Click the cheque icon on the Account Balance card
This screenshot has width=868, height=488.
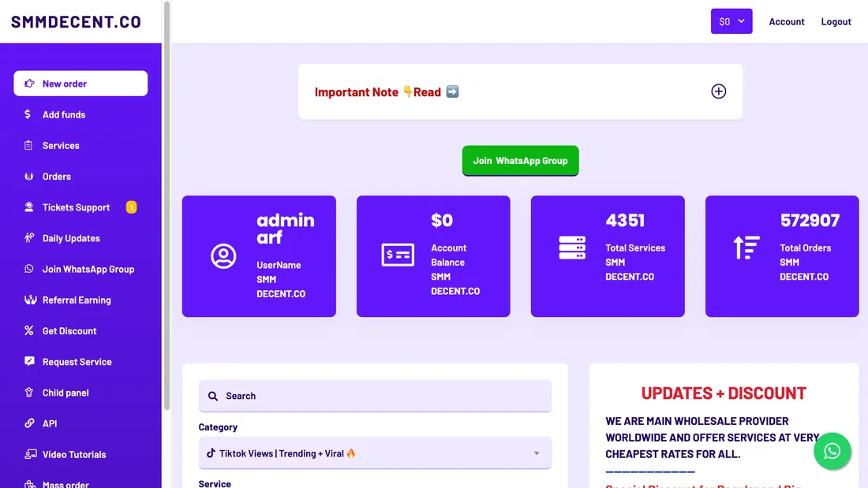(x=398, y=255)
